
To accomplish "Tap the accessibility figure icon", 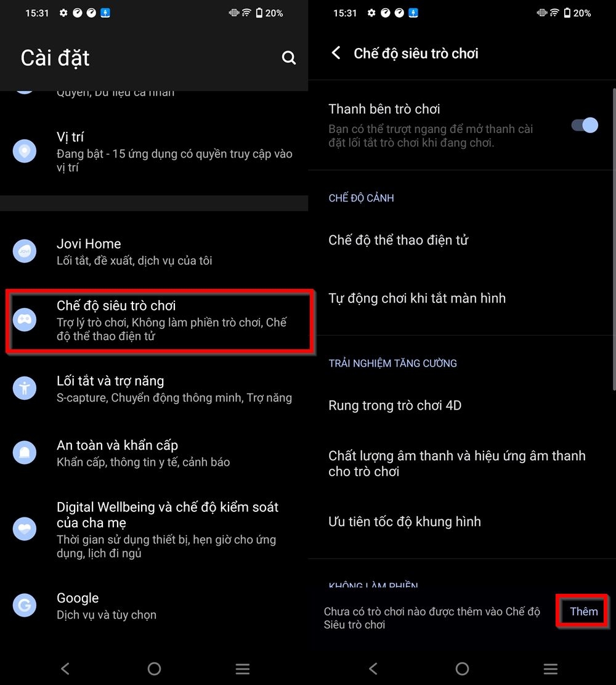I will [x=25, y=388].
